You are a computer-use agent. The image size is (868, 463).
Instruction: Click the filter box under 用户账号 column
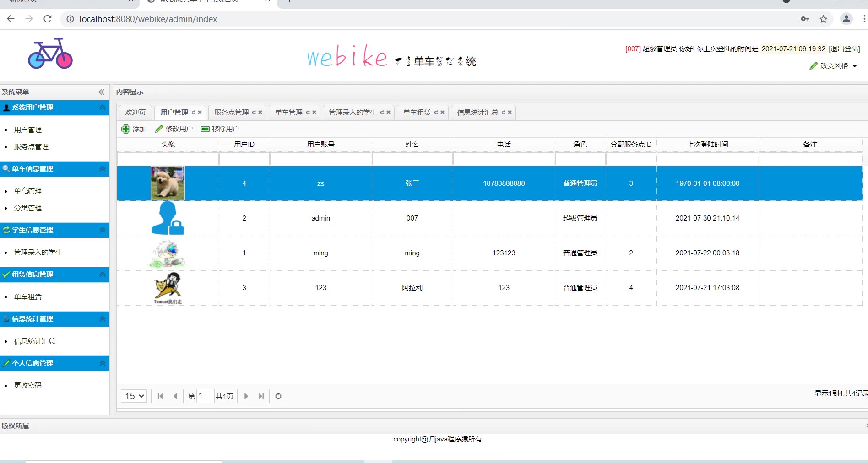(x=320, y=159)
